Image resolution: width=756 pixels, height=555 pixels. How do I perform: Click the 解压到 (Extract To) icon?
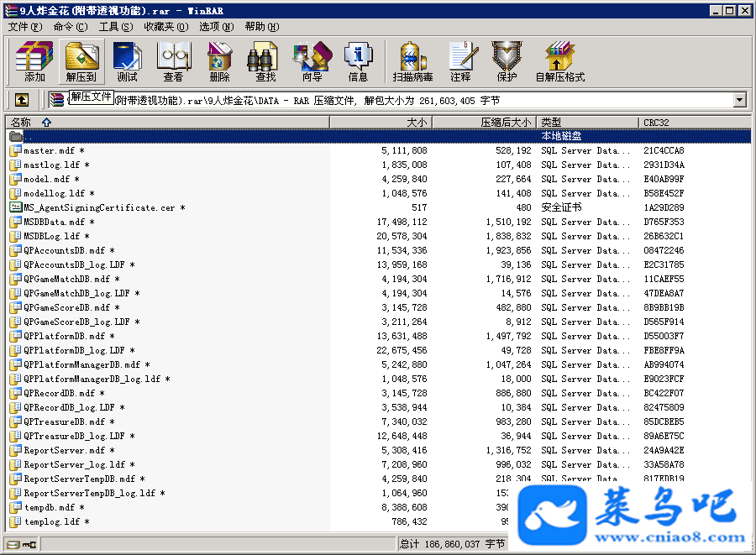[x=81, y=61]
